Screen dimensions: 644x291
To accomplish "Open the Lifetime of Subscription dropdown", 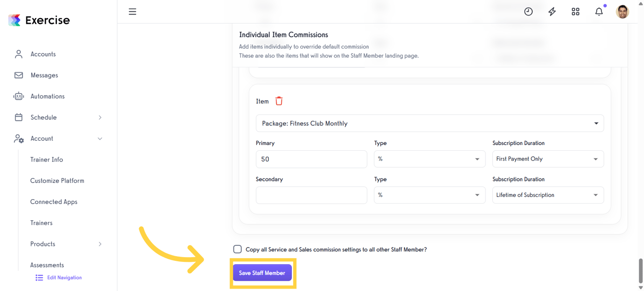I will (x=548, y=195).
